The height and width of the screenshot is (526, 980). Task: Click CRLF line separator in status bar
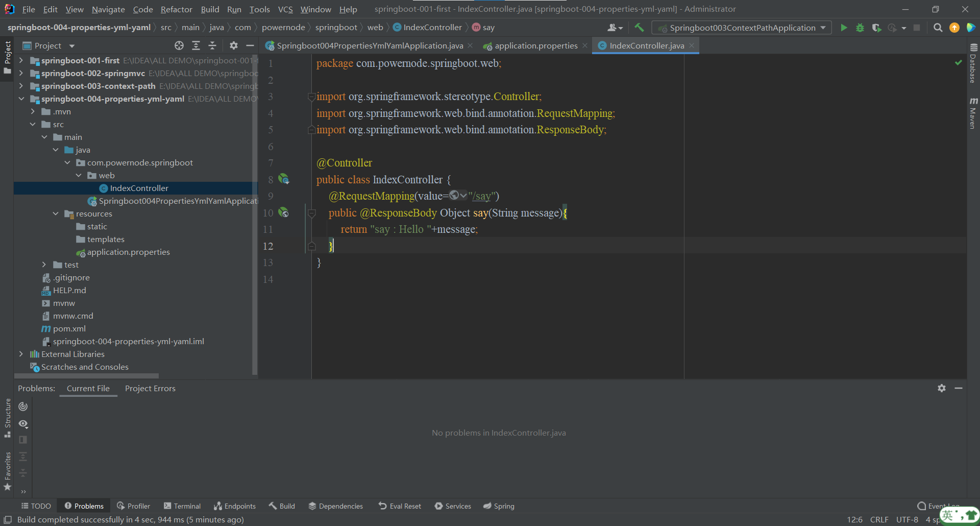point(879,519)
